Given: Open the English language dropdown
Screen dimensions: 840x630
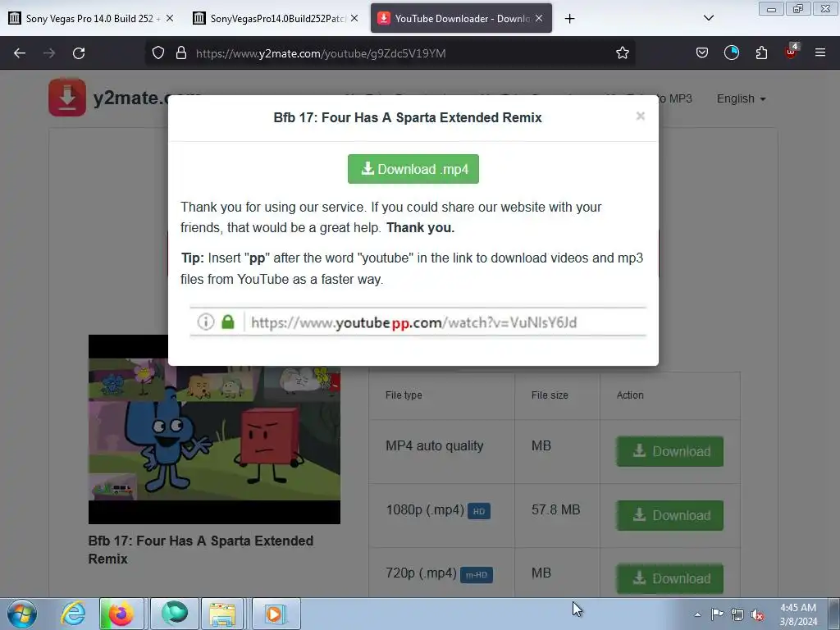Looking at the screenshot, I should (741, 98).
